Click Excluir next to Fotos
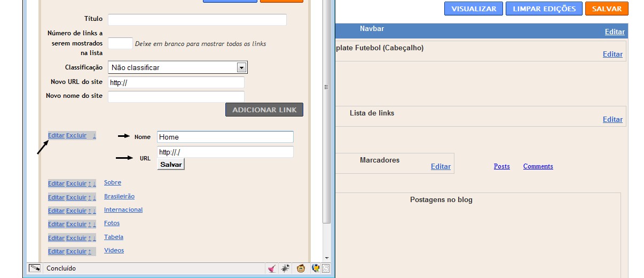 76,224
